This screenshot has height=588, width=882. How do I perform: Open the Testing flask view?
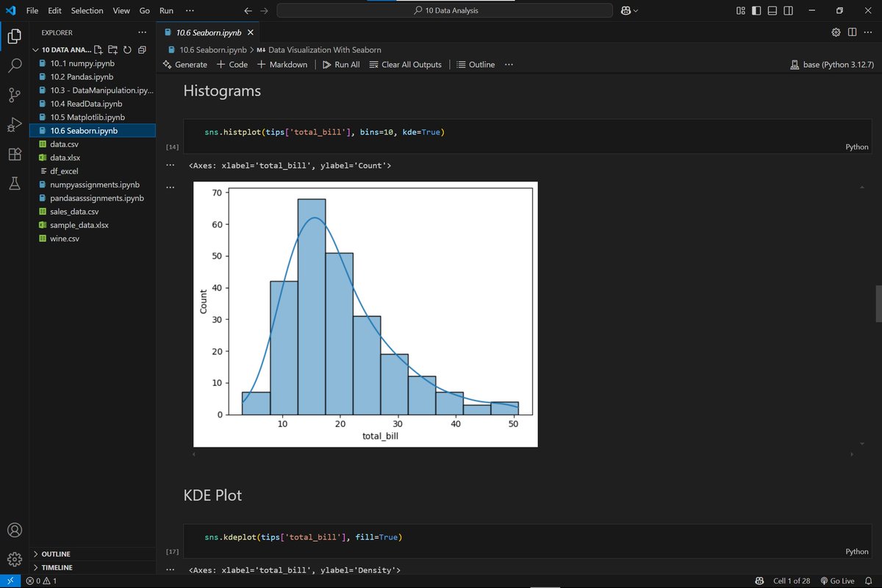14,184
